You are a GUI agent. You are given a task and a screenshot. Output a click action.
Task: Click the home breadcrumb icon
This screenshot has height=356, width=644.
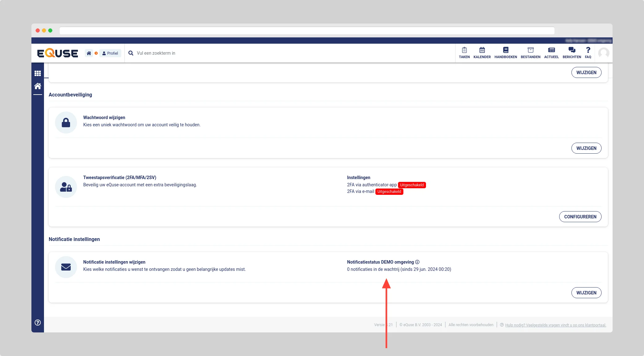(x=89, y=53)
